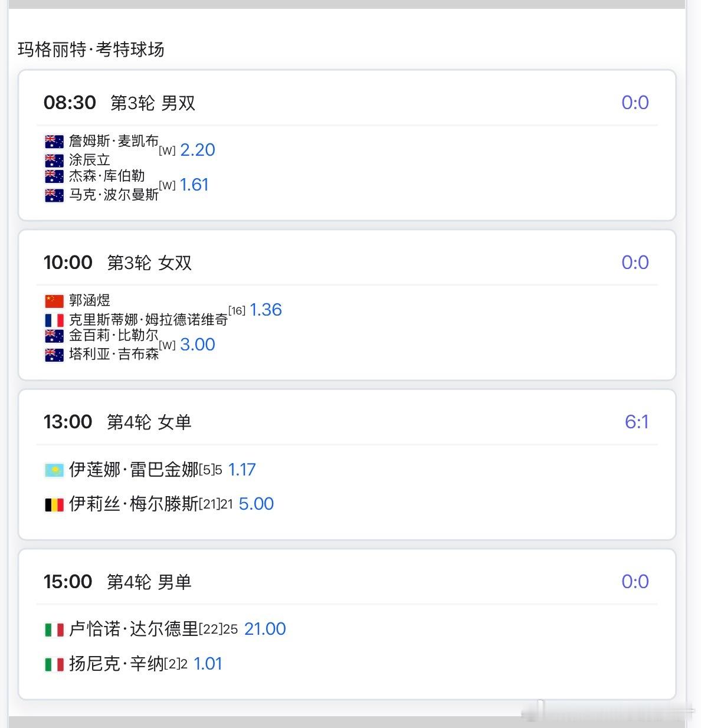Pick the 1.36 odds in the women's doubles

pyautogui.click(x=266, y=310)
